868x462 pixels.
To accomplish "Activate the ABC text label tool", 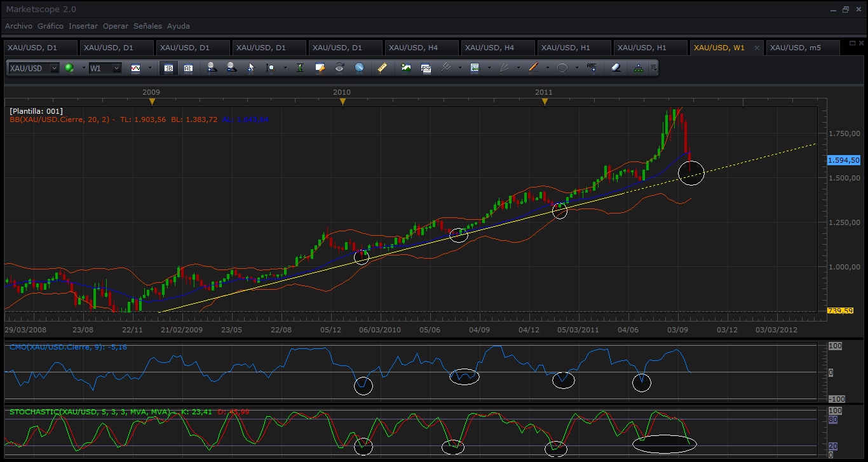I will coord(592,67).
